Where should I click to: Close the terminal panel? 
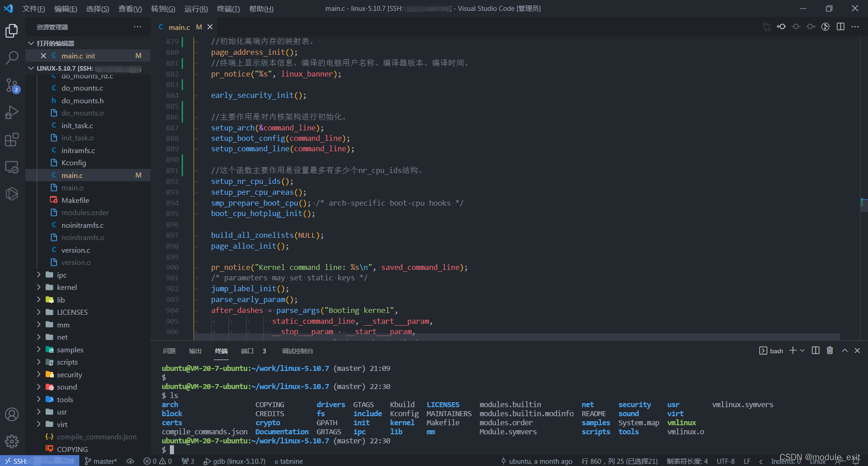(x=857, y=351)
